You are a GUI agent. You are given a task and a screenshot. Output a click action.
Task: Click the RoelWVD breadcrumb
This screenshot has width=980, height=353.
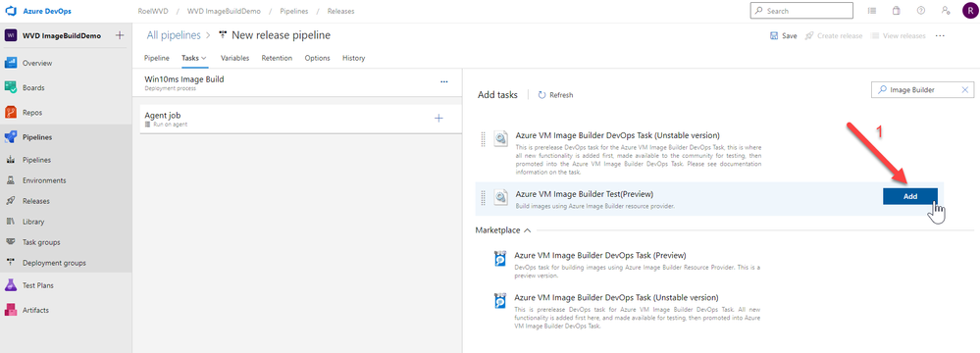pyautogui.click(x=152, y=11)
